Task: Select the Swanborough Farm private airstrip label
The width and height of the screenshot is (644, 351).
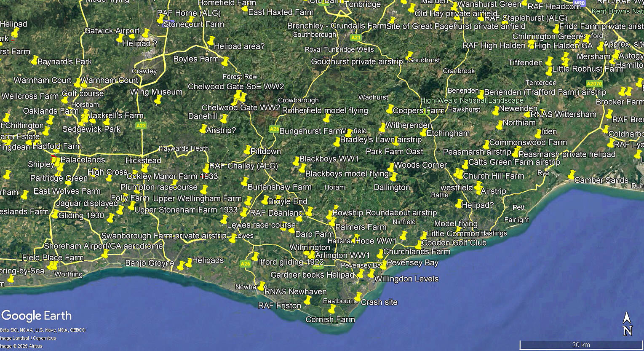Action: coord(164,236)
